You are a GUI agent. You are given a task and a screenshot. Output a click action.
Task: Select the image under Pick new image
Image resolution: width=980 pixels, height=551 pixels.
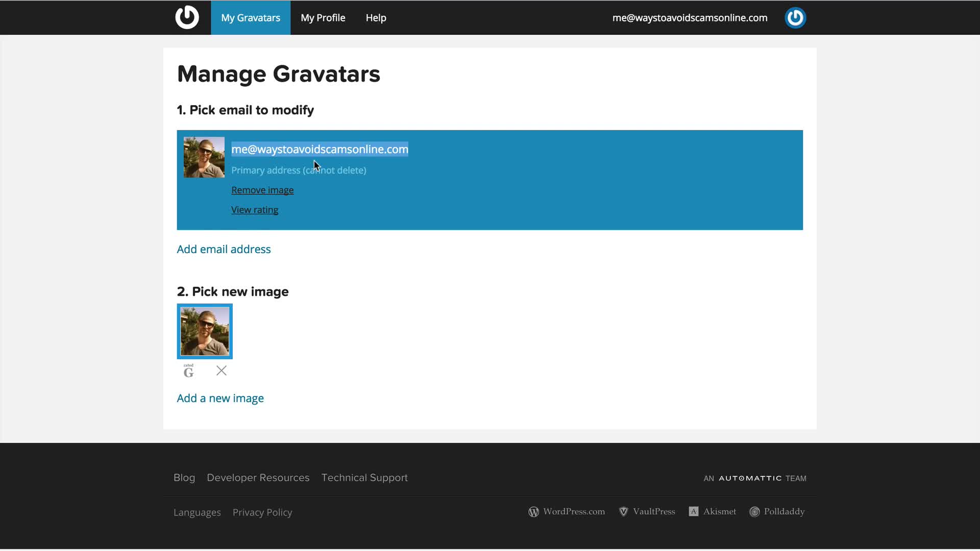205,331
